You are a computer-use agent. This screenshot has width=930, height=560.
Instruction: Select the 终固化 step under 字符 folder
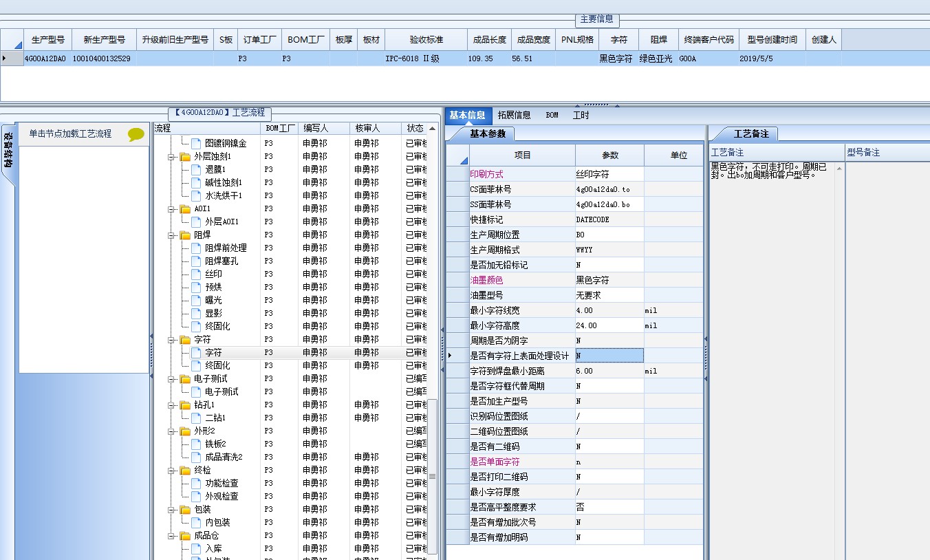tap(217, 365)
